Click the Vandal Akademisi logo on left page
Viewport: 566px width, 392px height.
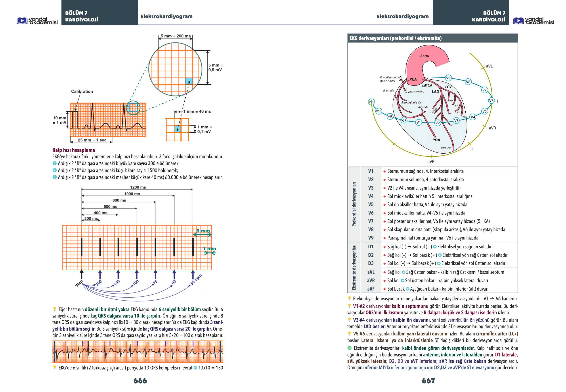point(37,21)
